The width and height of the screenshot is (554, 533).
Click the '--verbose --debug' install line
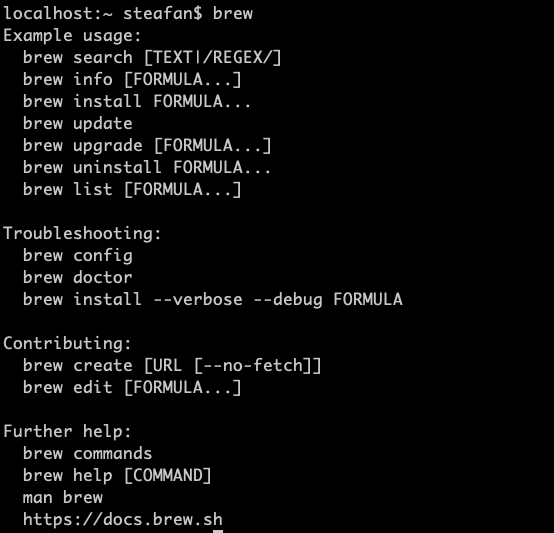pos(213,299)
